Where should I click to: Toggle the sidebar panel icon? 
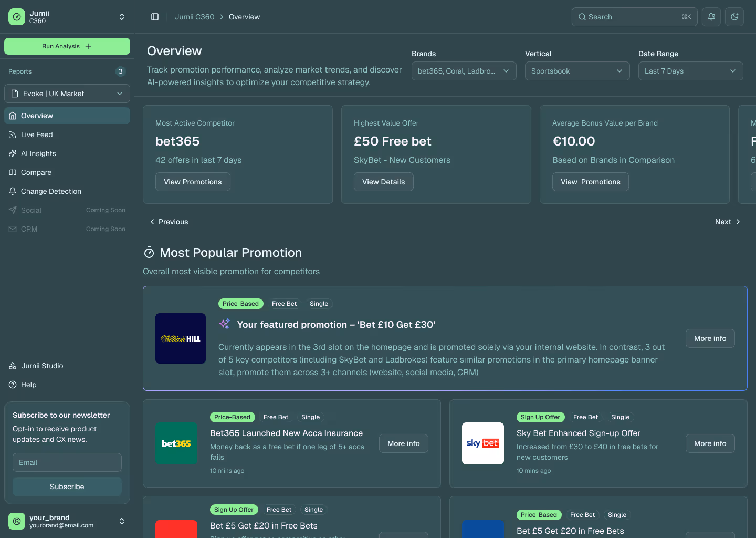click(x=155, y=17)
